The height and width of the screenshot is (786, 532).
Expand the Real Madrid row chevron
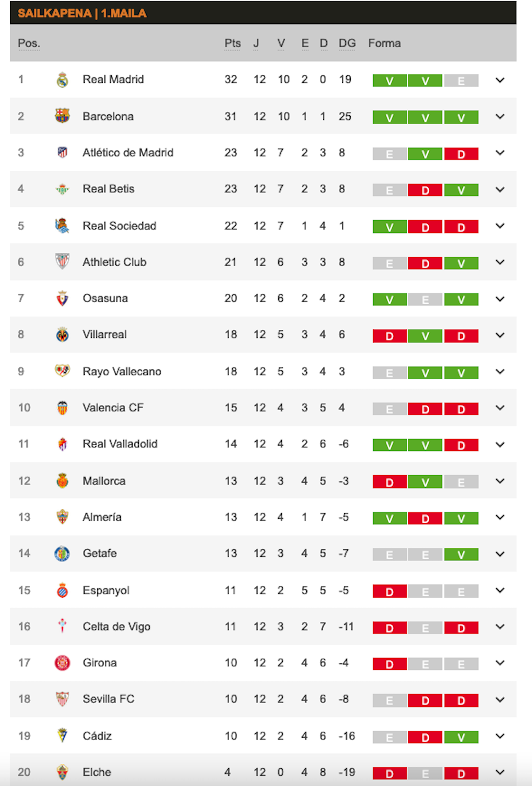click(x=500, y=80)
